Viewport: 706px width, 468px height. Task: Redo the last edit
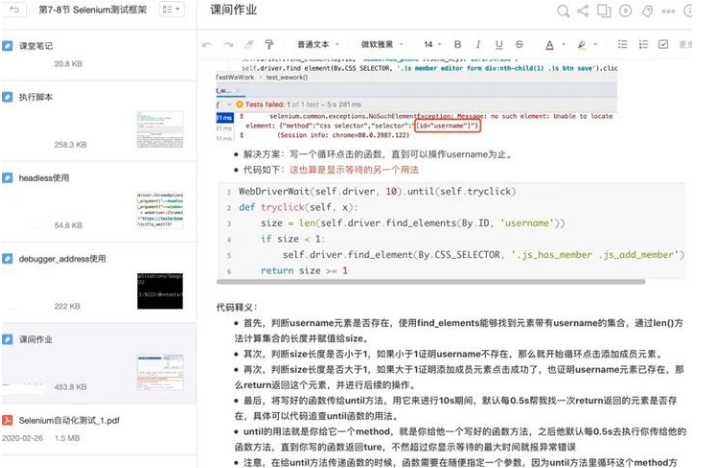click(x=228, y=45)
